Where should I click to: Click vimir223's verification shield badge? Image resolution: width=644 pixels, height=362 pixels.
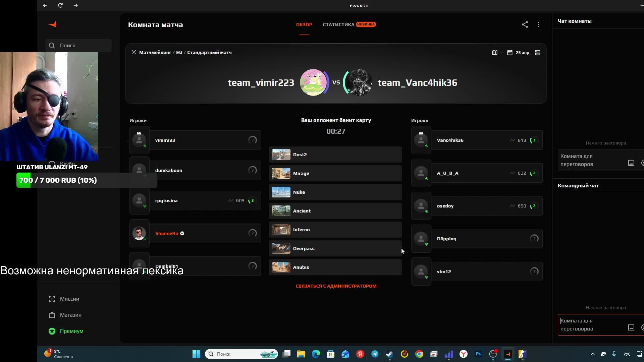[145, 146]
